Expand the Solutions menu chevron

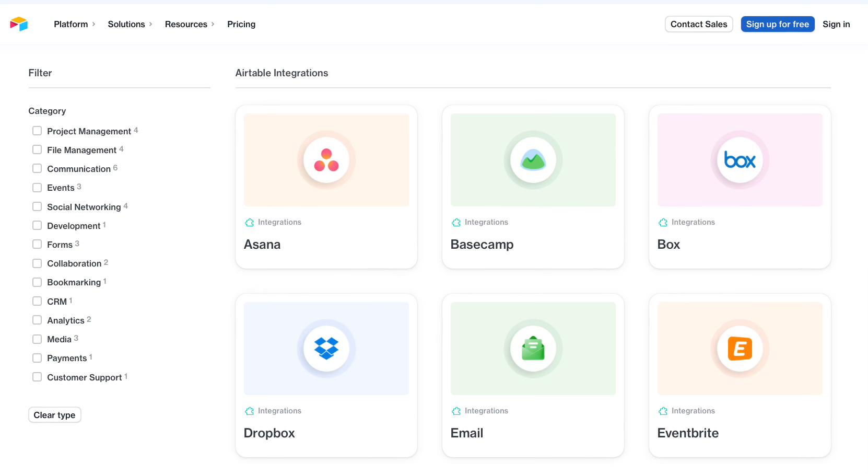pos(150,24)
